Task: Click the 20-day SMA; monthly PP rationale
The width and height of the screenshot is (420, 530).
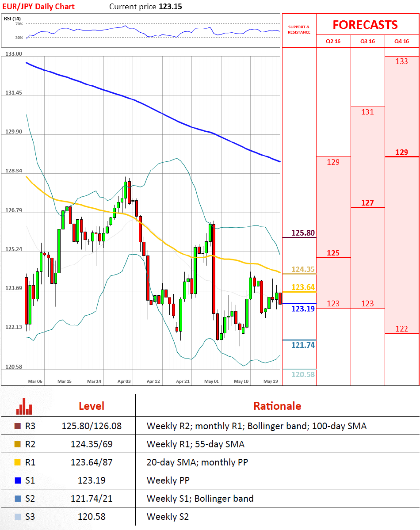Action: pyautogui.click(x=197, y=462)
